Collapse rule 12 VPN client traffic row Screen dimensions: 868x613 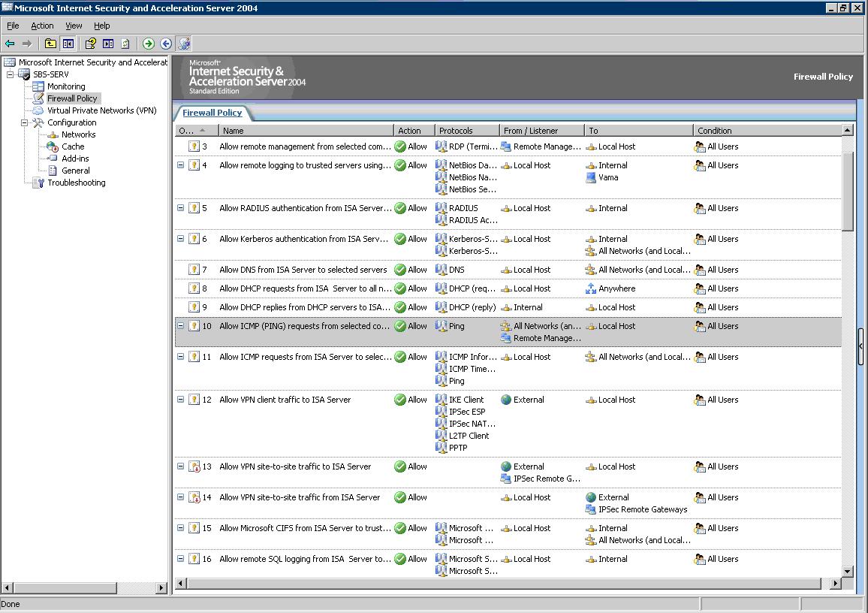(180, 399)
